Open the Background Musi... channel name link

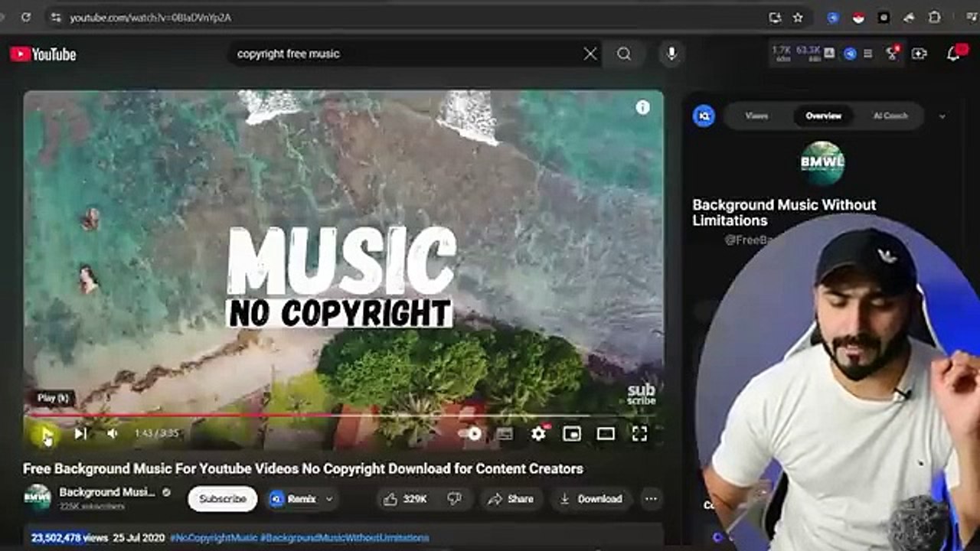107,492
